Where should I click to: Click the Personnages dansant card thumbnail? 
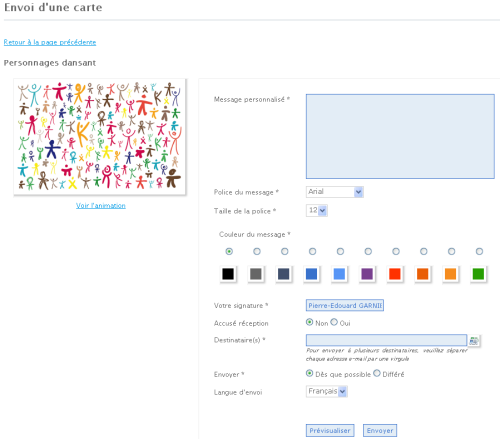click(100, 137)
